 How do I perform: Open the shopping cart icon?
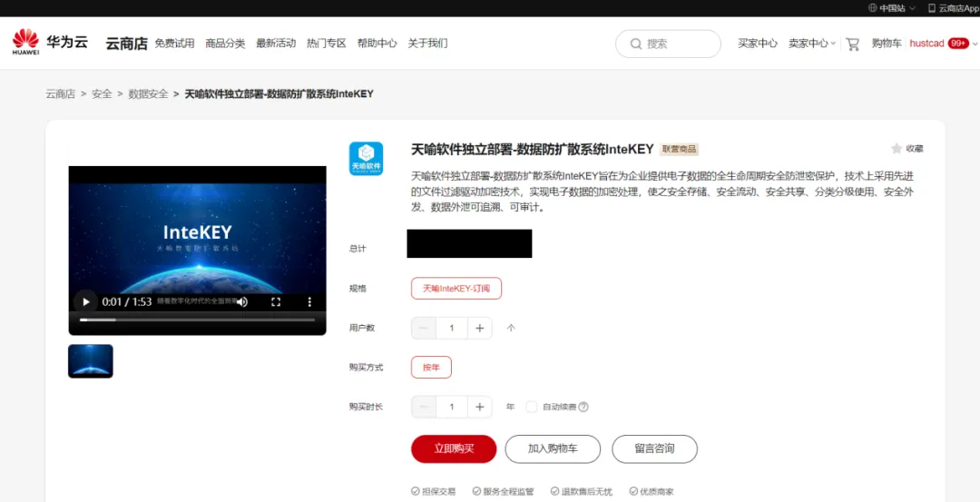[852, 44]
